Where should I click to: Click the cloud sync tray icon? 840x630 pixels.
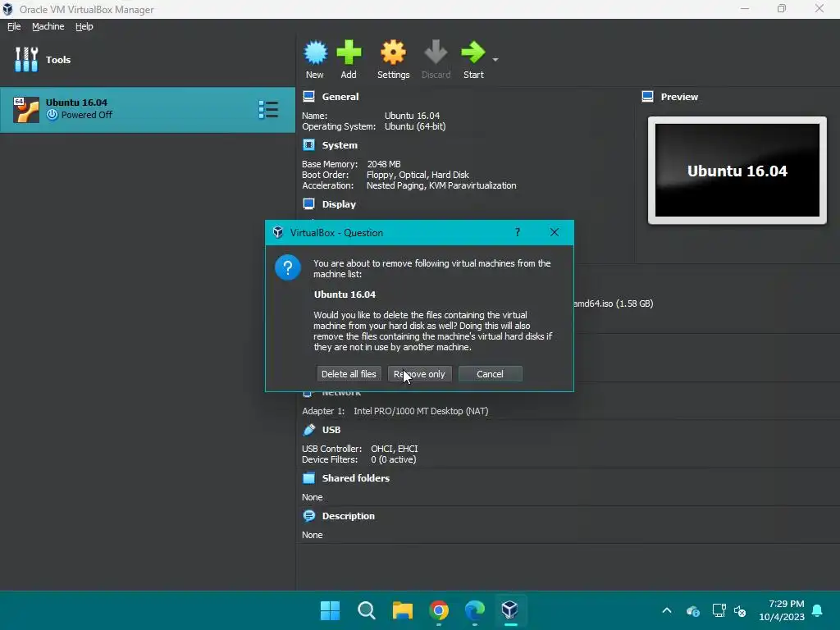(692, 610)
